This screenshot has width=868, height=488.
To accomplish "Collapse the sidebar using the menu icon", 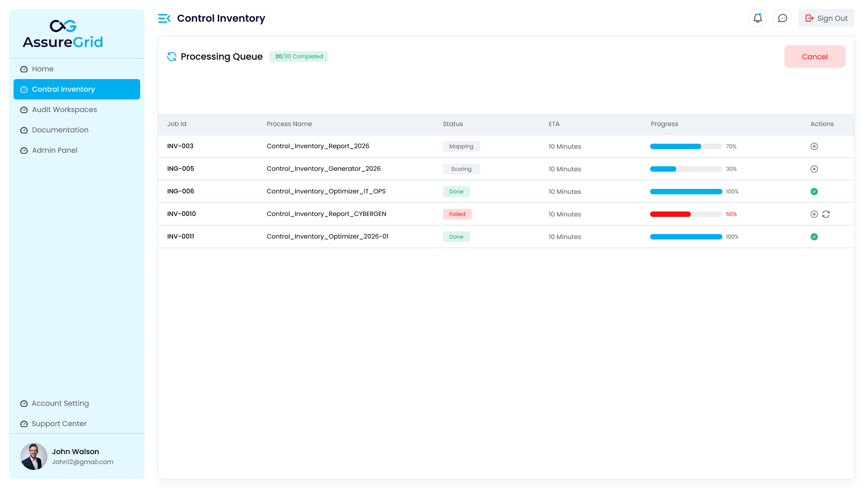I will [x=164, y=18].
